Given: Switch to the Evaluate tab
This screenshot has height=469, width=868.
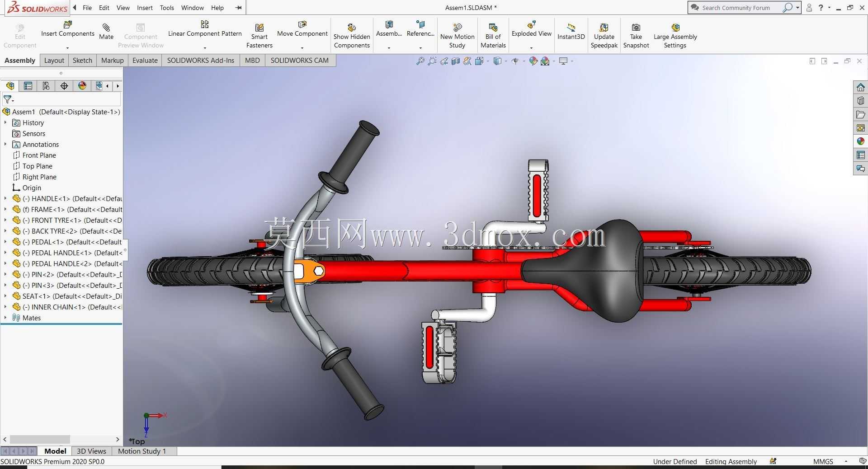Looking at the screenshot, I should 145,61.
